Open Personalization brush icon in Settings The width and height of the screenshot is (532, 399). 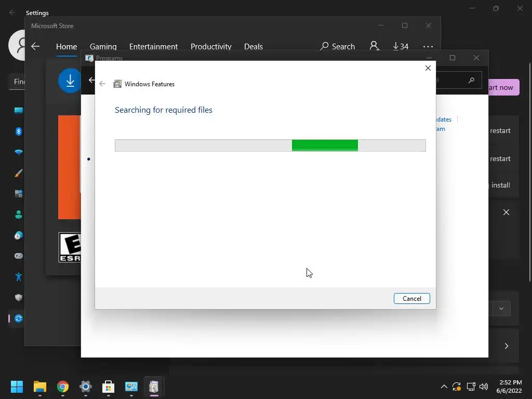[19, 173]
